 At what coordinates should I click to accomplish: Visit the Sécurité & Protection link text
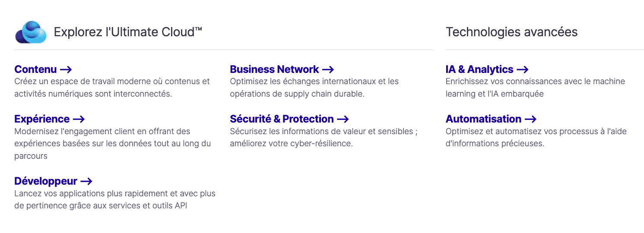tap(282, 119)
